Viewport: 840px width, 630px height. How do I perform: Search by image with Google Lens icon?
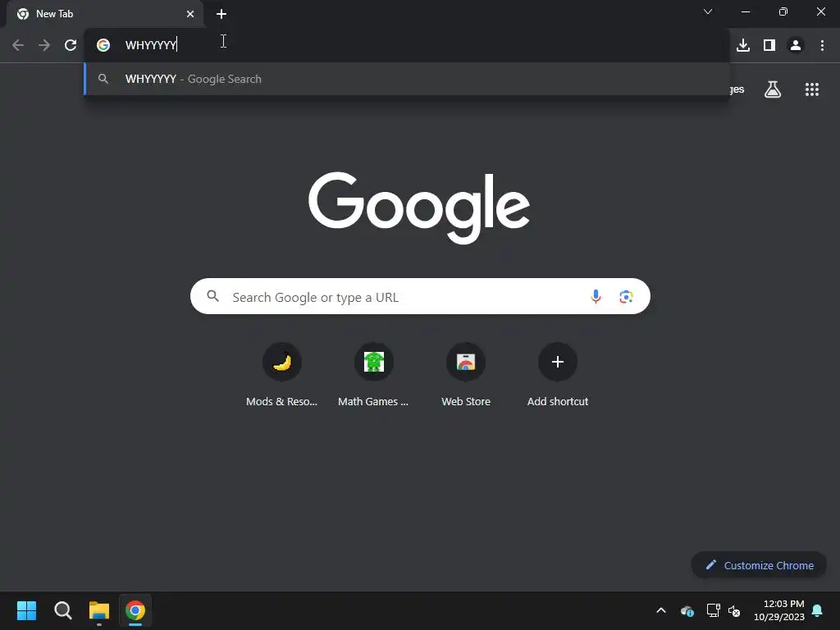pyautogui.click(x=626, y=296)
